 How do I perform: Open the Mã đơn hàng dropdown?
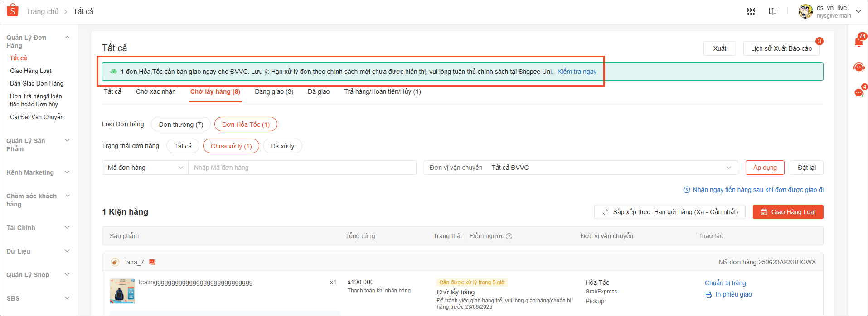(x=145, y=168)
